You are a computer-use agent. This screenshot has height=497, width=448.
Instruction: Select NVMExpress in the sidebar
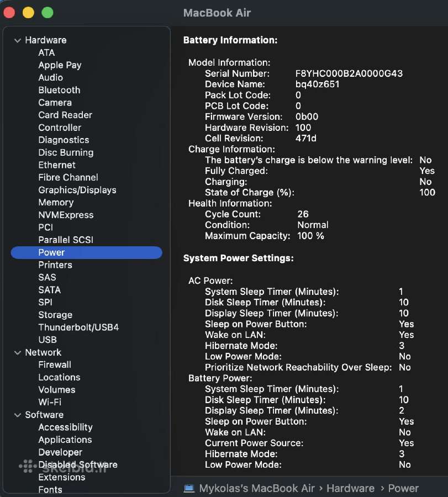click(x=66, y=215)
